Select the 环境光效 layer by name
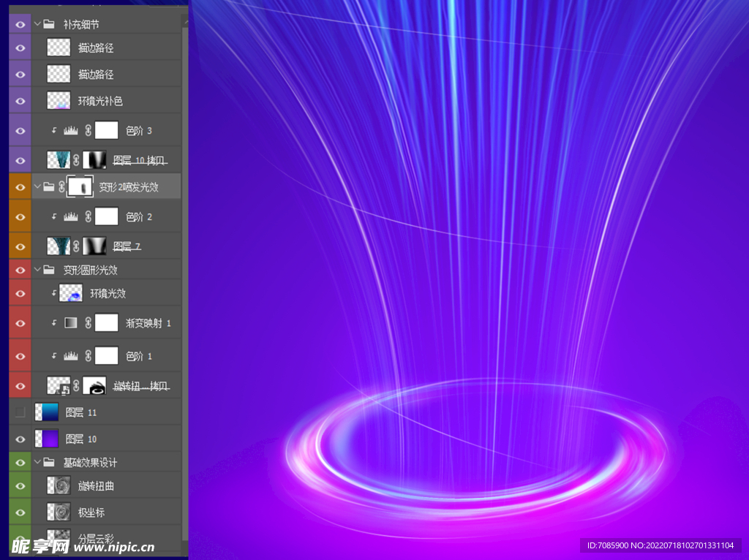Screen dimensions: 749x560 click(x=108, y=293)
